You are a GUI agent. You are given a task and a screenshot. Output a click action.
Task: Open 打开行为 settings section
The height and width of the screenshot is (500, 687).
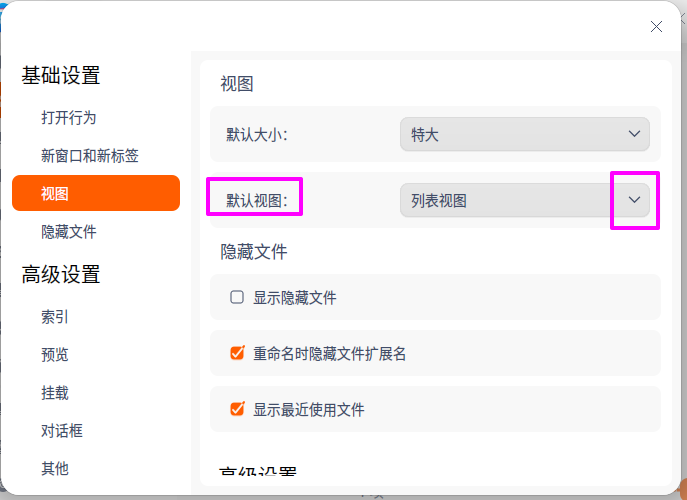[x=69, y=117]
